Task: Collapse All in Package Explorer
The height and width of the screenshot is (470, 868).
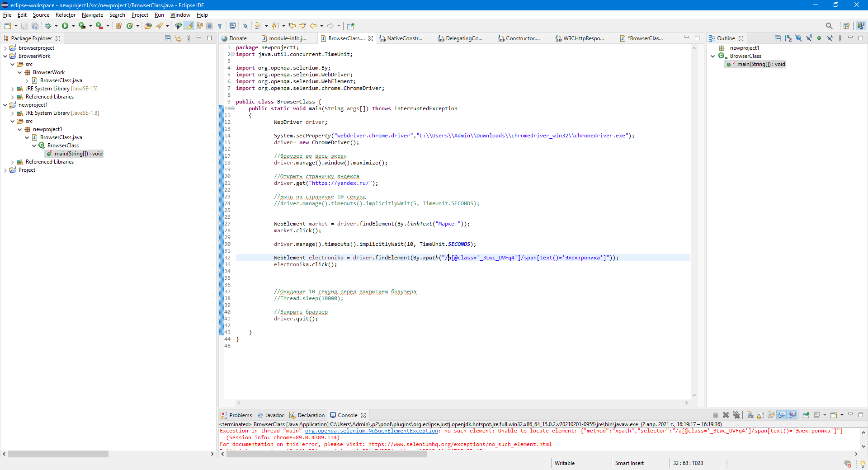Action: point(168,38)
